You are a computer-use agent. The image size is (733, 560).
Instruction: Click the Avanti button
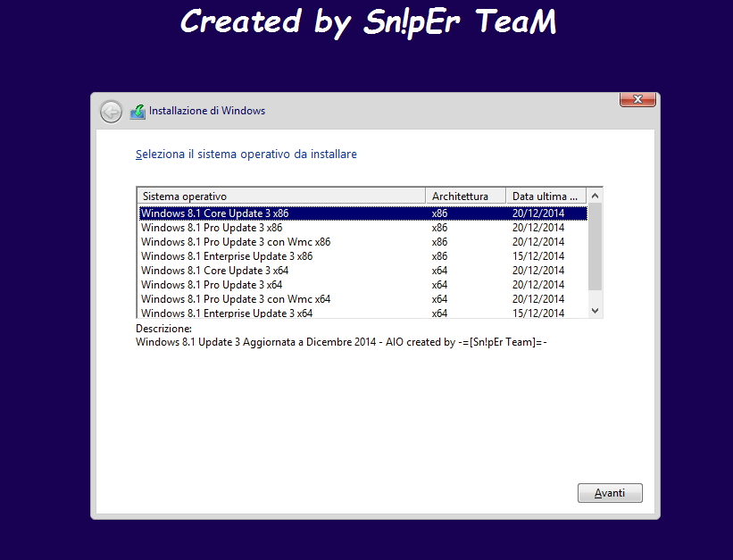pyautogui.click(x=610, y=493)
